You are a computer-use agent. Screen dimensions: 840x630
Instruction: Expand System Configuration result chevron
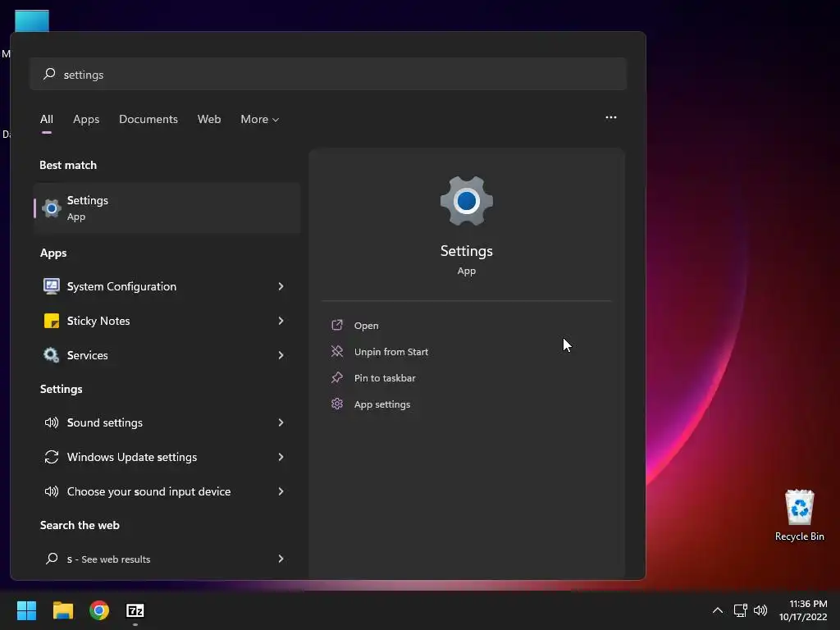tap(281, 286)
